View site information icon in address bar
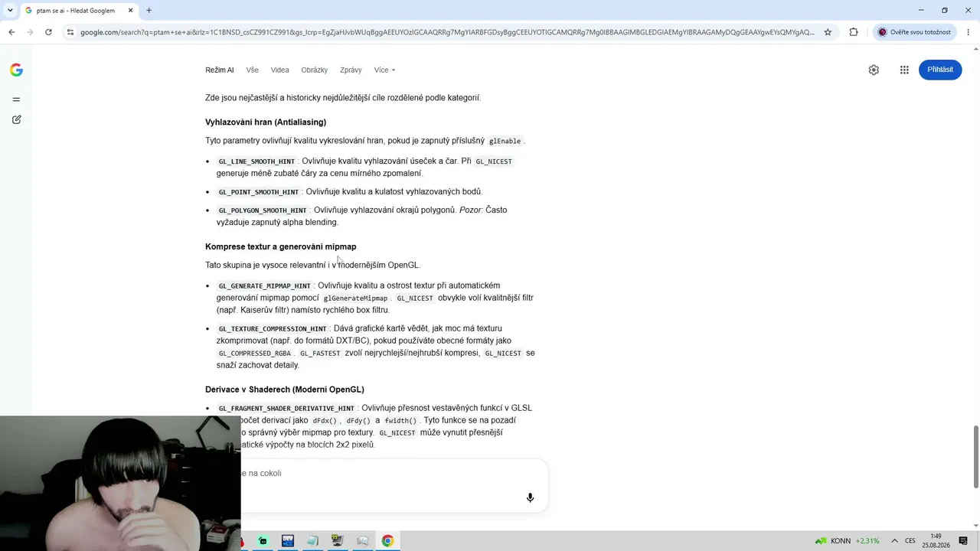 70,32
